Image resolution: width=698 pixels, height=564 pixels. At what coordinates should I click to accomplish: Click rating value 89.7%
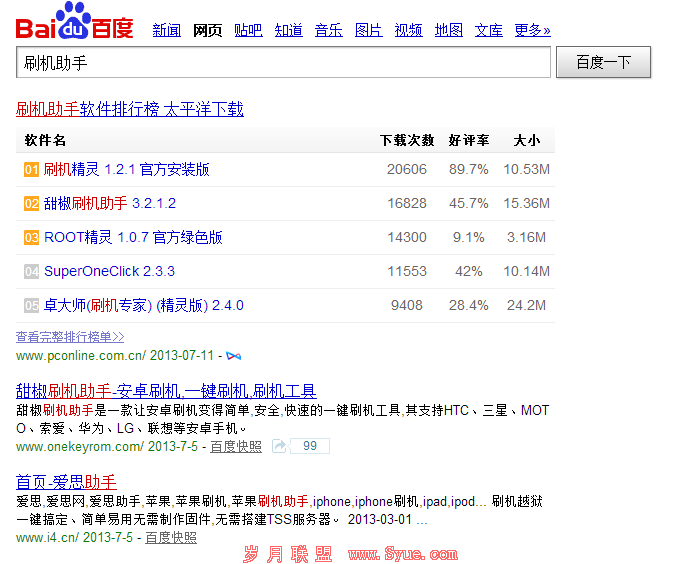469,170
